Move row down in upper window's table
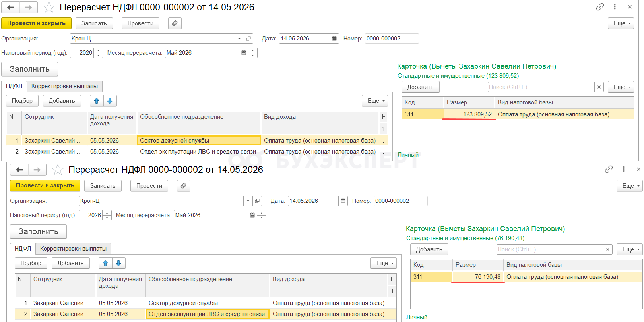The image size is (644, 322). coord(110,101)
